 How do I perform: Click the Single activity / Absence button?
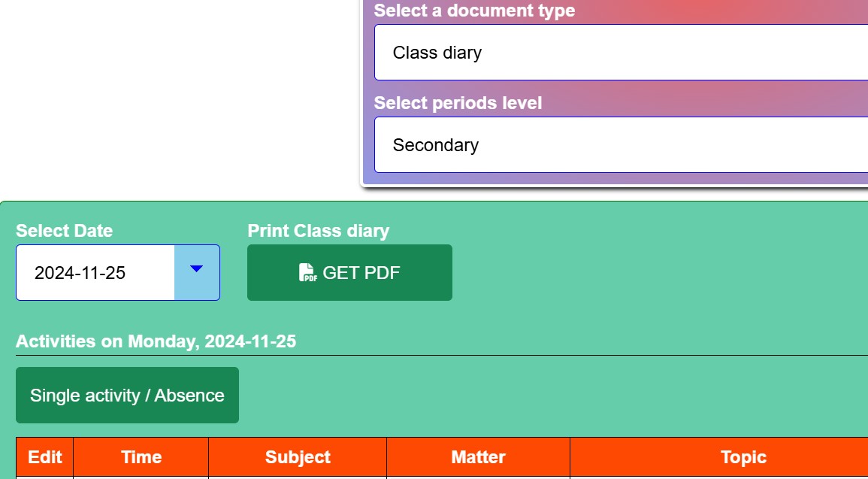(x=127, y=396)
